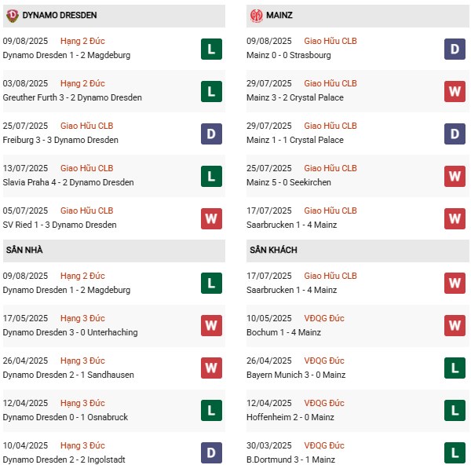Select the SÂN KHÁCH section header

click(x=272, y=250)
